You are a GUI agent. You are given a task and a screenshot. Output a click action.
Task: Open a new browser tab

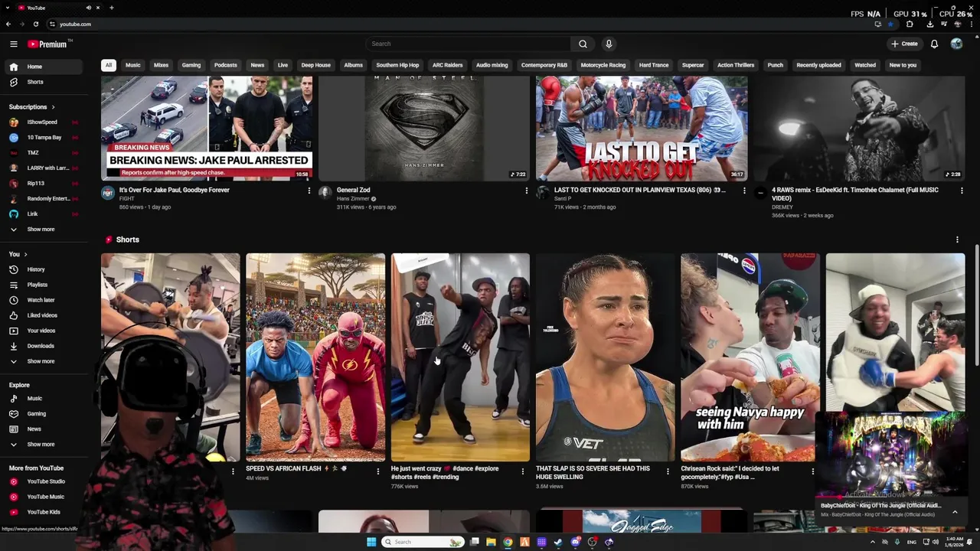click(111, 8)
